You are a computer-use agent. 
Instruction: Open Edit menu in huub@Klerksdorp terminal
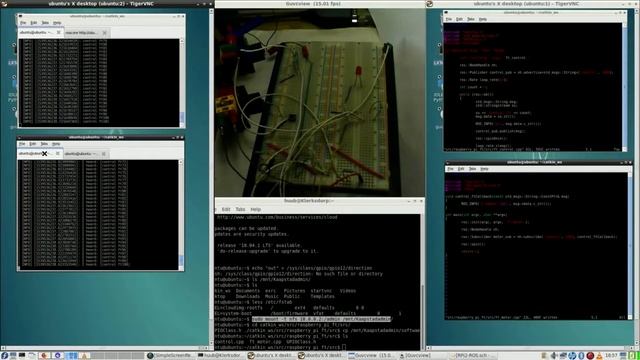pos(226,209)
